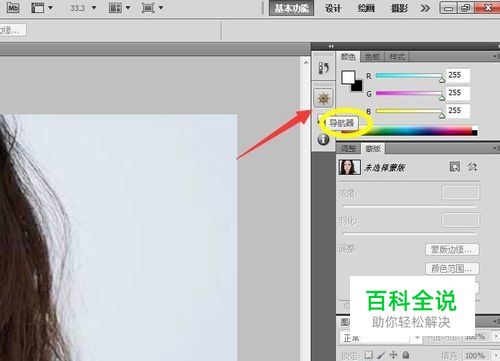Toggle lock transparent pixels
Screen dimensions: 500x361
click(368, 355)
